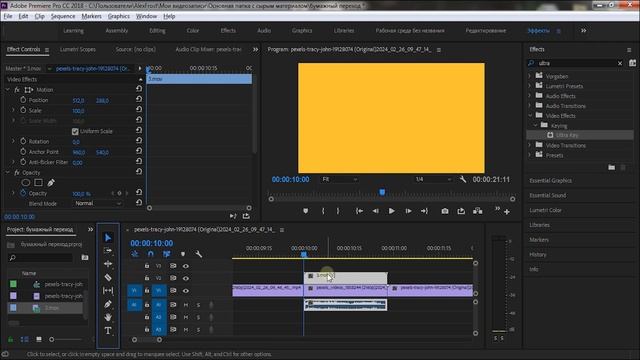The width and height of the screenshot is (640, 360).
Task: Mute audio track A2
Action: (186, 317)
